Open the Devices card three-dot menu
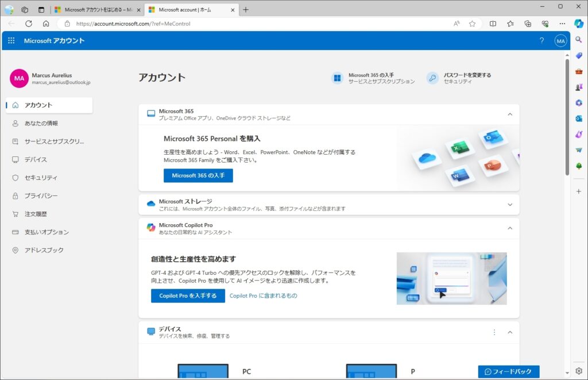Viewport: 588px width, 380px height. [x=494, y=332]
